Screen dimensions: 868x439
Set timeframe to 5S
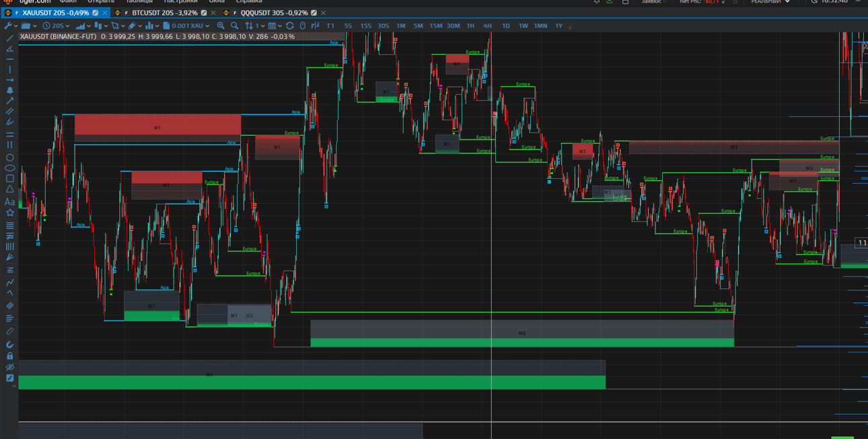348,26
